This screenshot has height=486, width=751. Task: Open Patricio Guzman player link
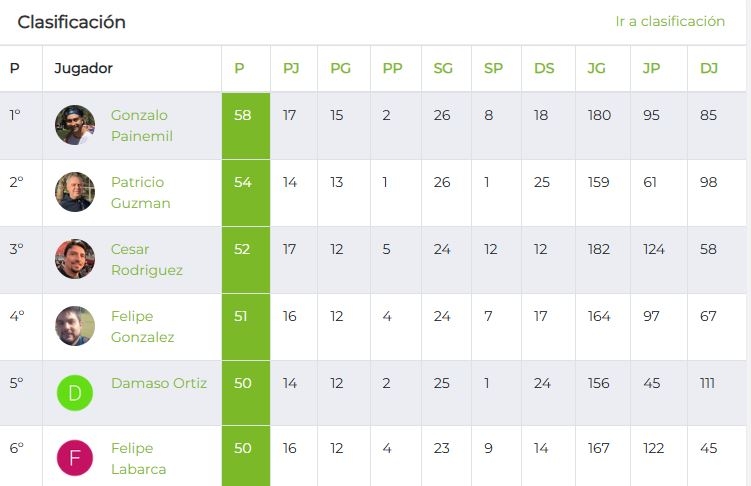pos(140,192)
